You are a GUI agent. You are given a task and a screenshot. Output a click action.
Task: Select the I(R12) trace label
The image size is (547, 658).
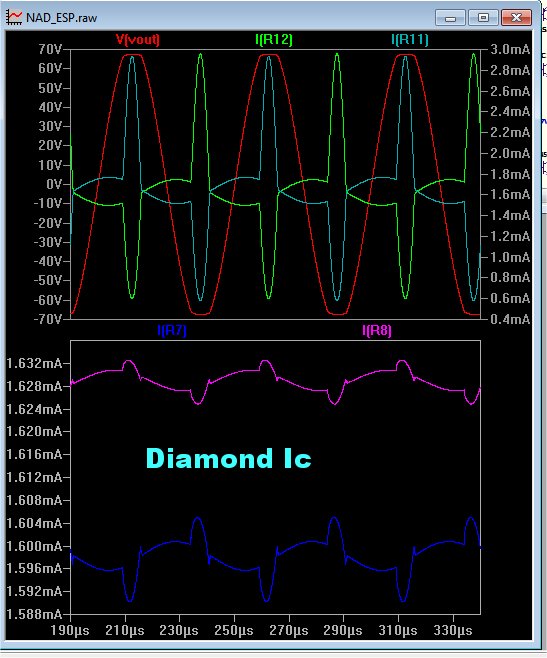[x=274, y=39]
